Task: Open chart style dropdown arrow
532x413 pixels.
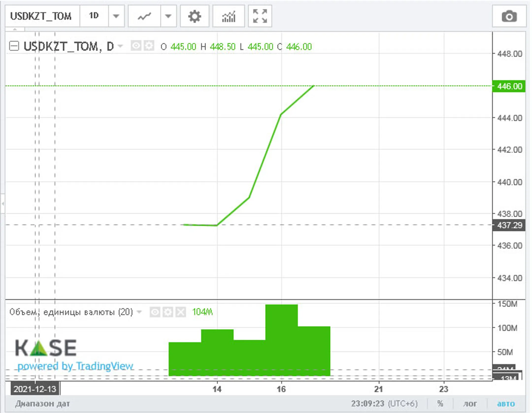Action: pos(168,16)
